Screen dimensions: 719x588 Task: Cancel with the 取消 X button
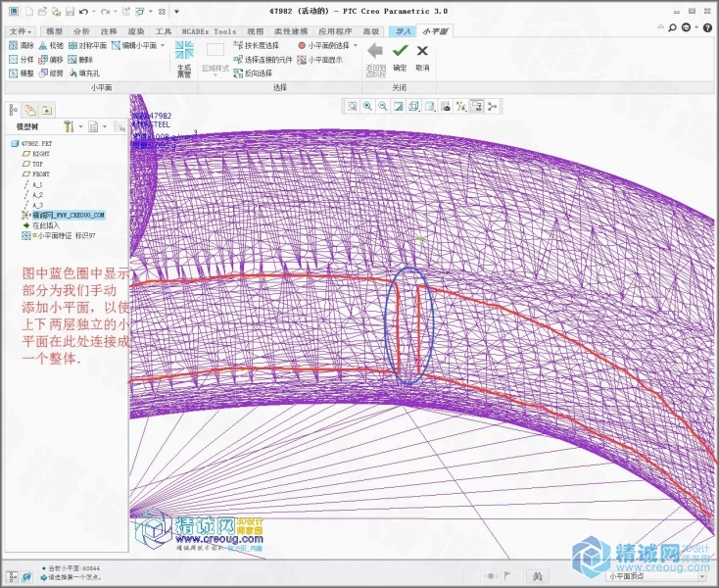(422, 58)
